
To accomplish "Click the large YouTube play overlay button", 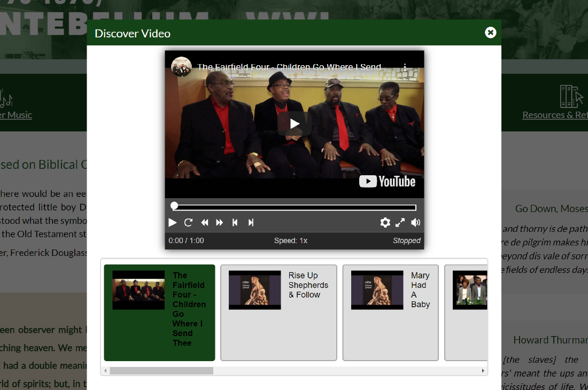I will (x=295, y=124).
